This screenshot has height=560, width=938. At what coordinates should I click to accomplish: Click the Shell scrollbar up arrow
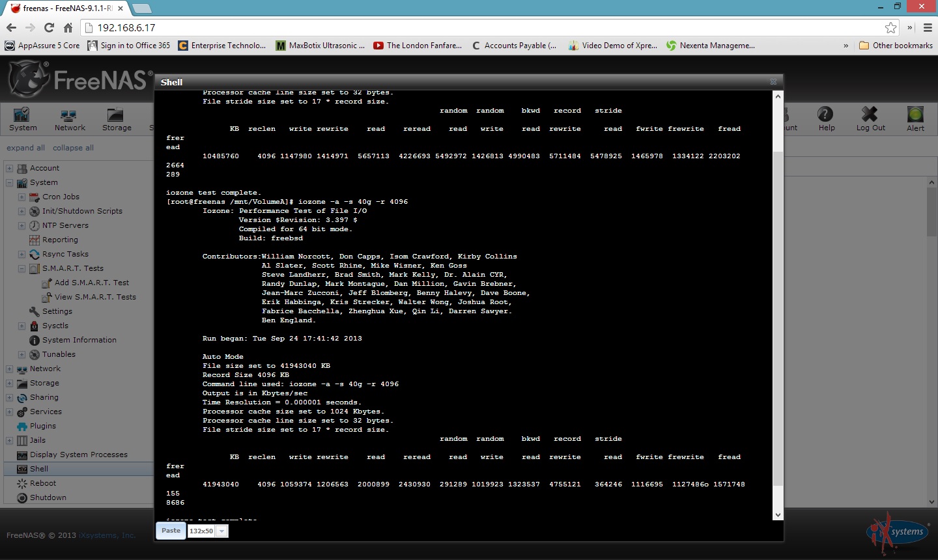click(x=778, y=96)
